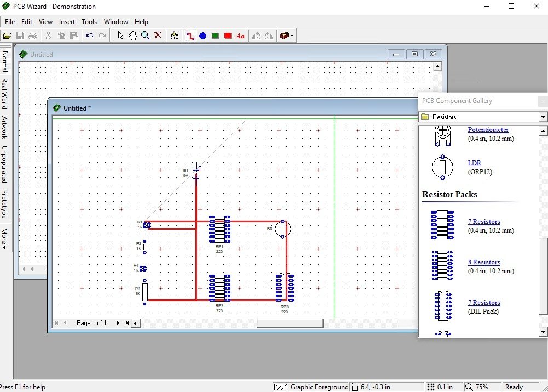
Task: Click the LDR component link
Action: tap(474, 163)
